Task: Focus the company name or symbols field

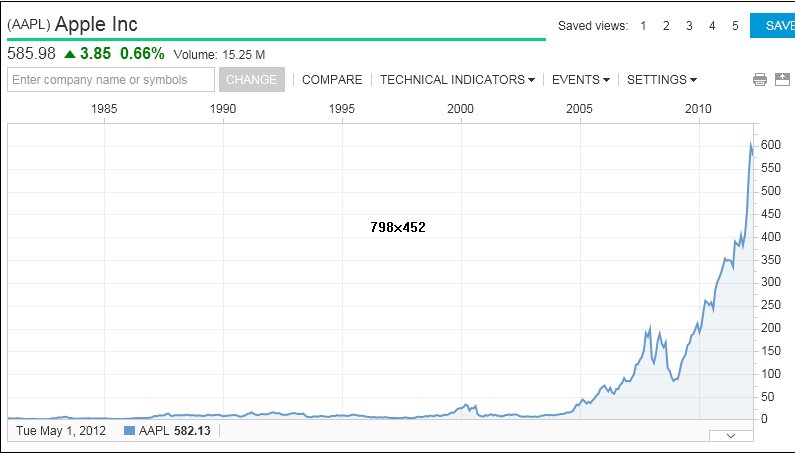Action: [x=111, y=80]
